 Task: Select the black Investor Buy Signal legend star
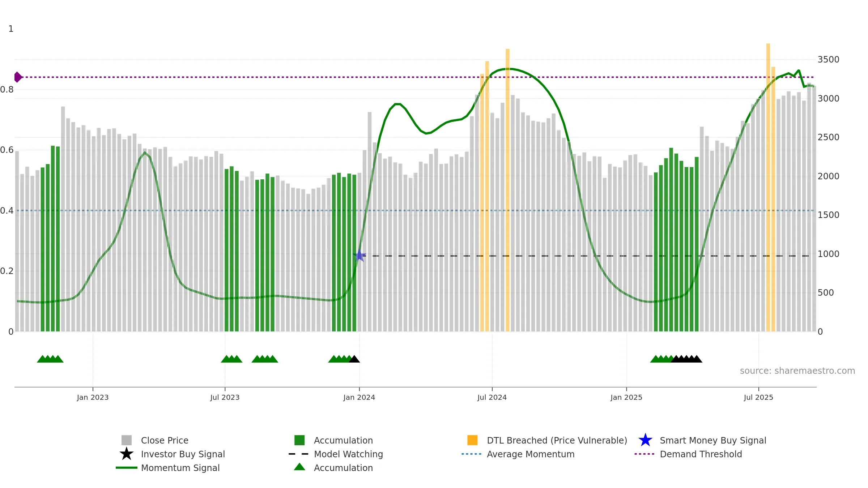pos(127,454)
